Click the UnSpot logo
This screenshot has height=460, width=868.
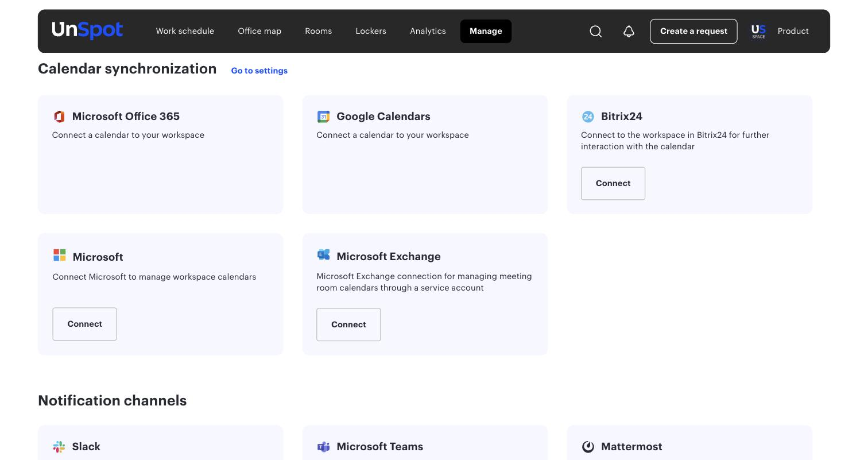(87, 30)
